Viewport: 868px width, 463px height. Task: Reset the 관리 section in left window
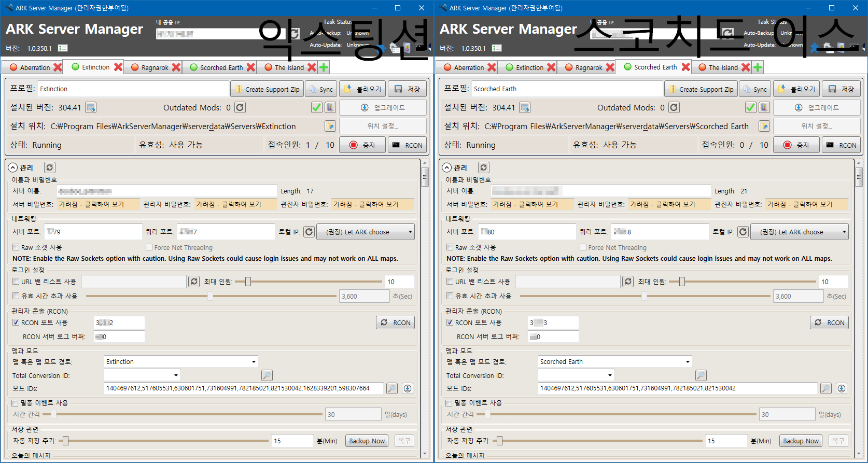click(49, 167)
